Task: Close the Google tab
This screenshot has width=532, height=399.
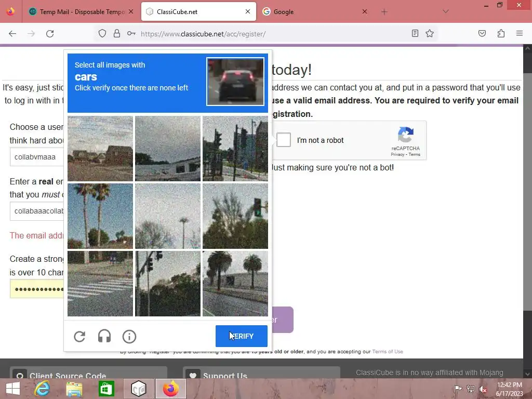Action: (364, 11)
